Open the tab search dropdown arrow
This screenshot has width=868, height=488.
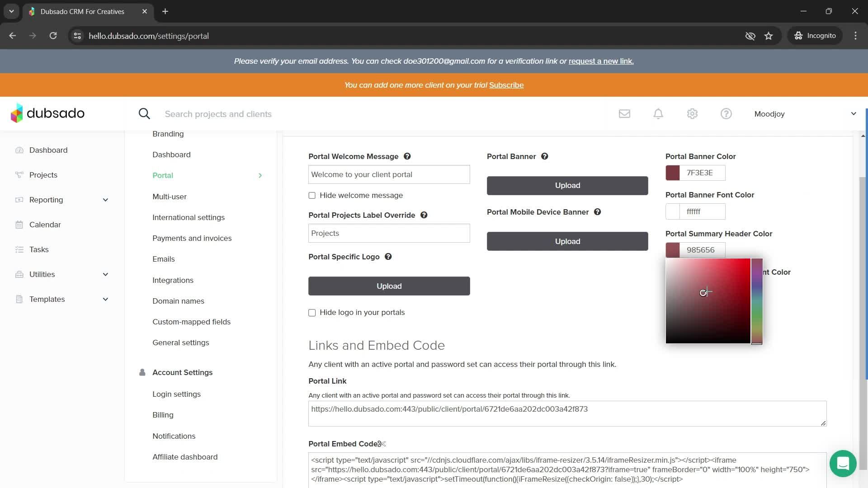[x=11, y=11]
